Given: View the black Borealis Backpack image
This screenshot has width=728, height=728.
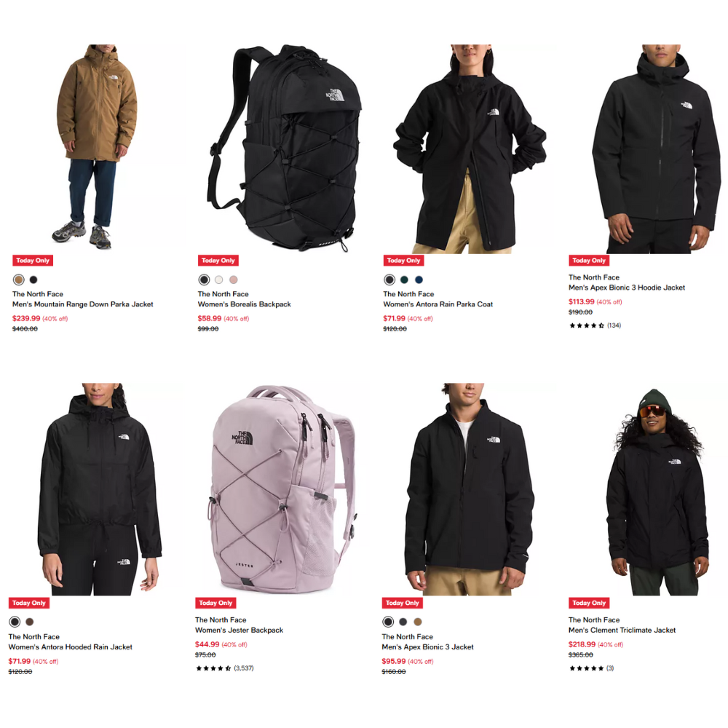Looking at the screenshot, I should point(284,149).
